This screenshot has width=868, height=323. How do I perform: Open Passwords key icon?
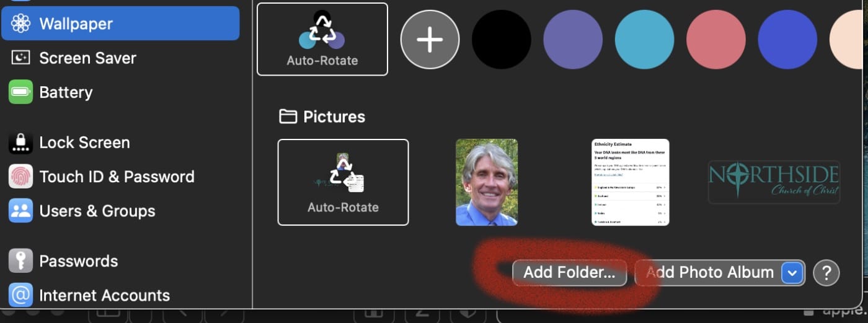[x=20, y=261]
